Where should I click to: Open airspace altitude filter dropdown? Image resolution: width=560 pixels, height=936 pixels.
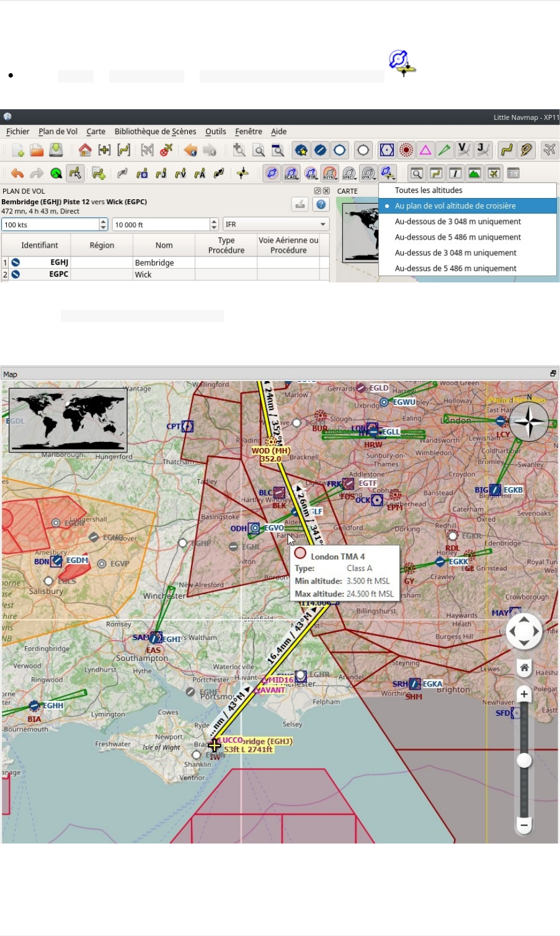[x=388, y=173]
